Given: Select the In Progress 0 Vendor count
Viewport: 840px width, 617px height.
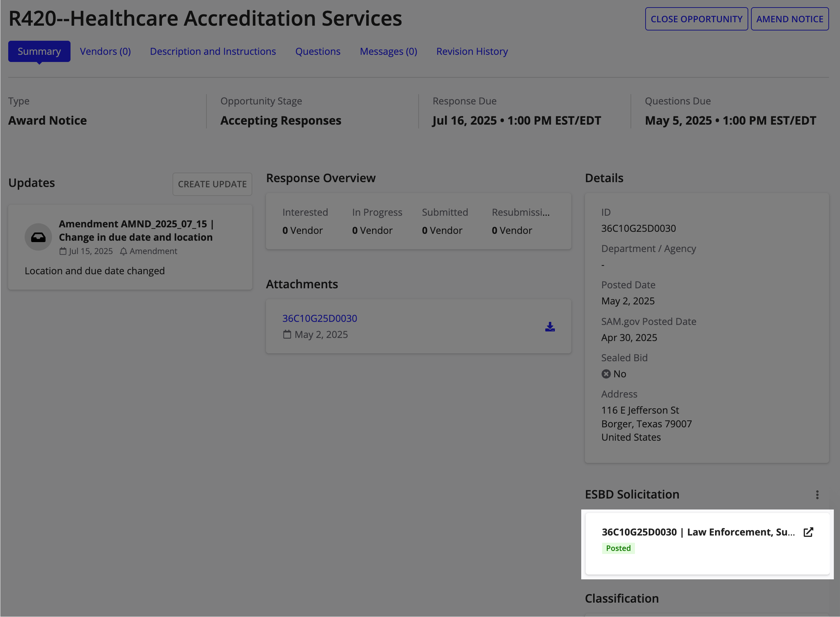Looking at the screenshot, I should 372,230.
